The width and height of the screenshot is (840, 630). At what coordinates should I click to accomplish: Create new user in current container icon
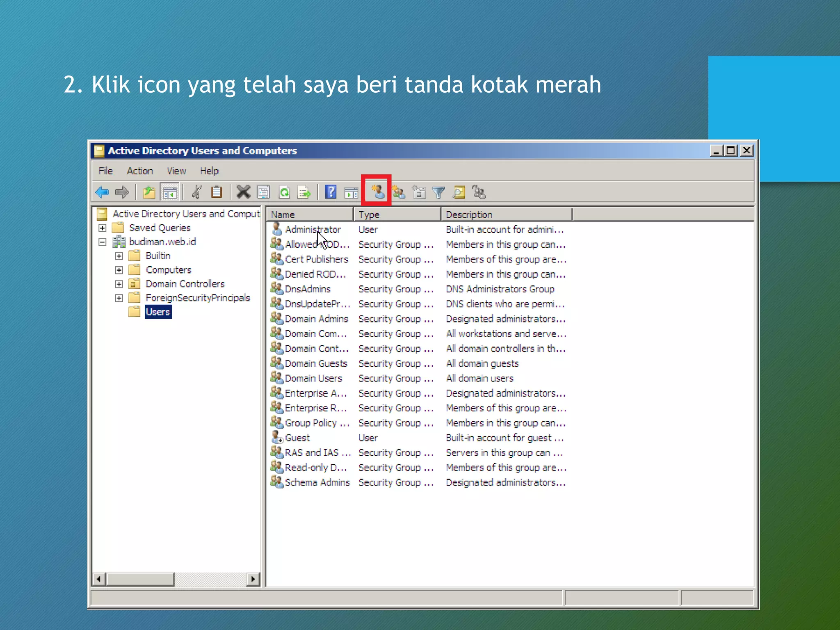(377, 192)
